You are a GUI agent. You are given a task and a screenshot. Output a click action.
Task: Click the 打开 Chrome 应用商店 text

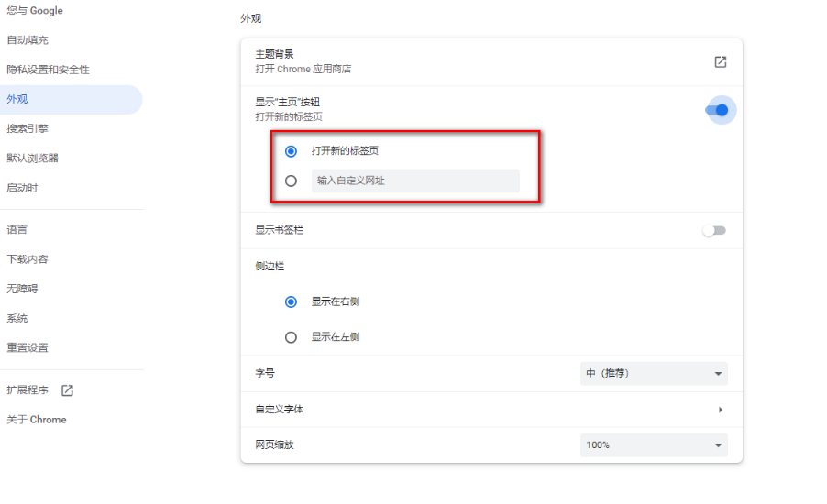pos(303,69)
